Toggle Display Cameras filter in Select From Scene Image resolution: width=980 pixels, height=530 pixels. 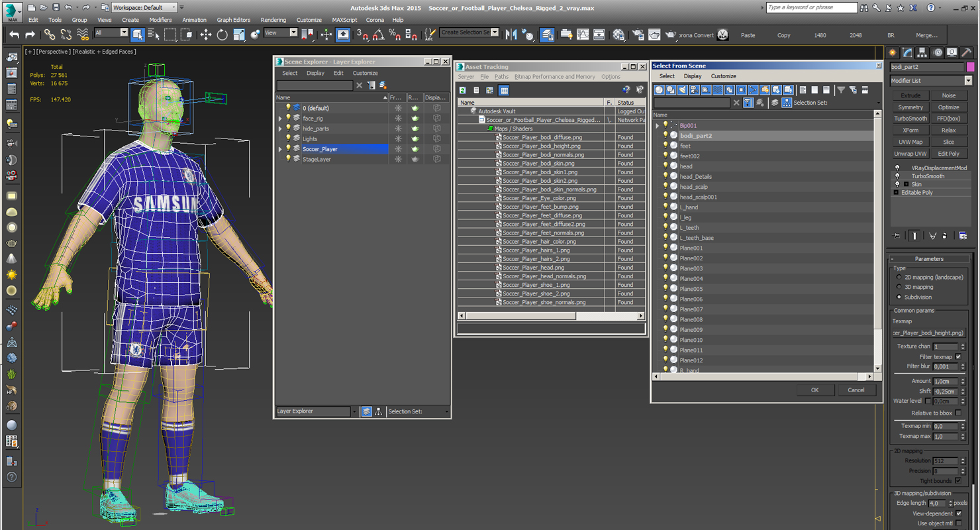694,90
